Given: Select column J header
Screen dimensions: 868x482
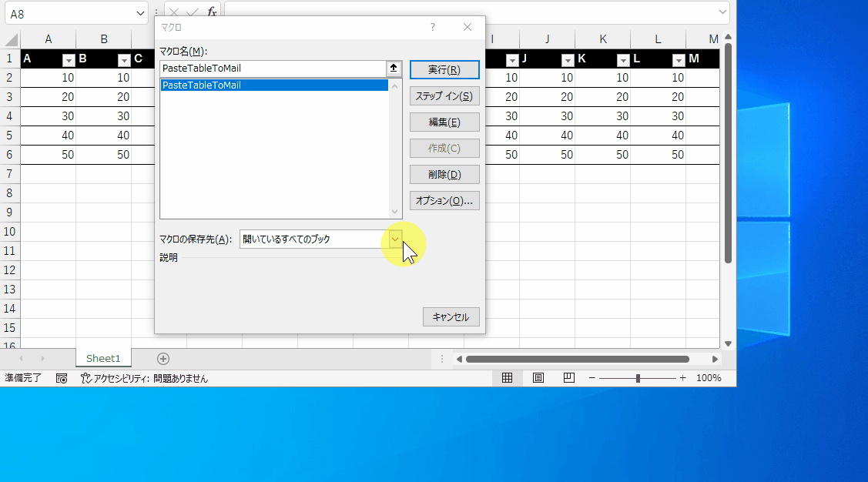Looking at the screenshot, I should coord(547,39).
